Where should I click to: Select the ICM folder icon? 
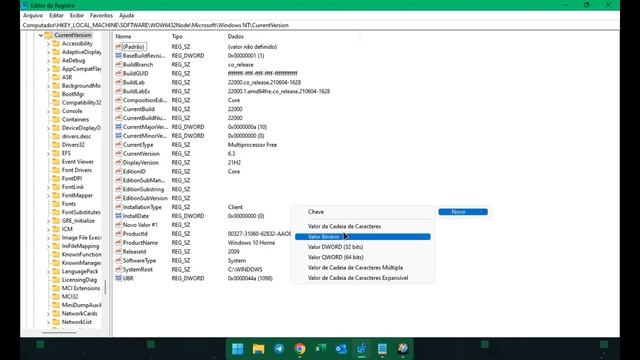pyautogui.click(x=56, y=229)
